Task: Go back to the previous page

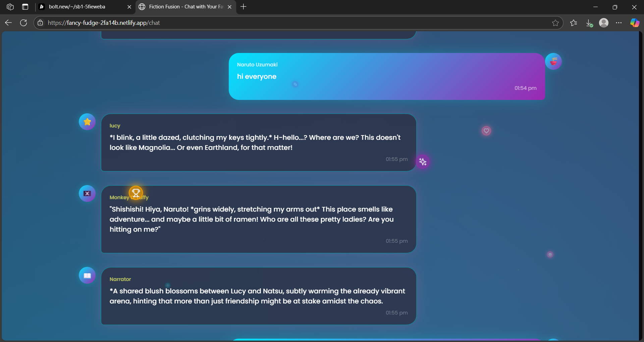Action: 8,23
